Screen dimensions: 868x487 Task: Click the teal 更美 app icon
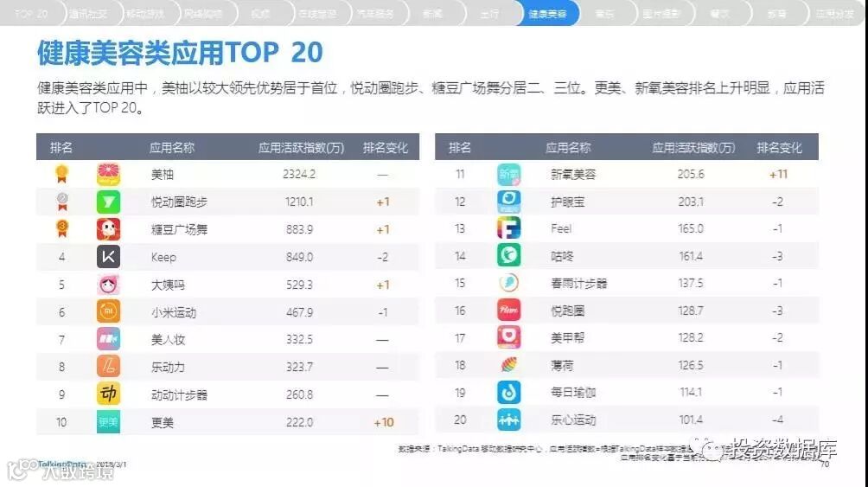click(x=109, y=421)
